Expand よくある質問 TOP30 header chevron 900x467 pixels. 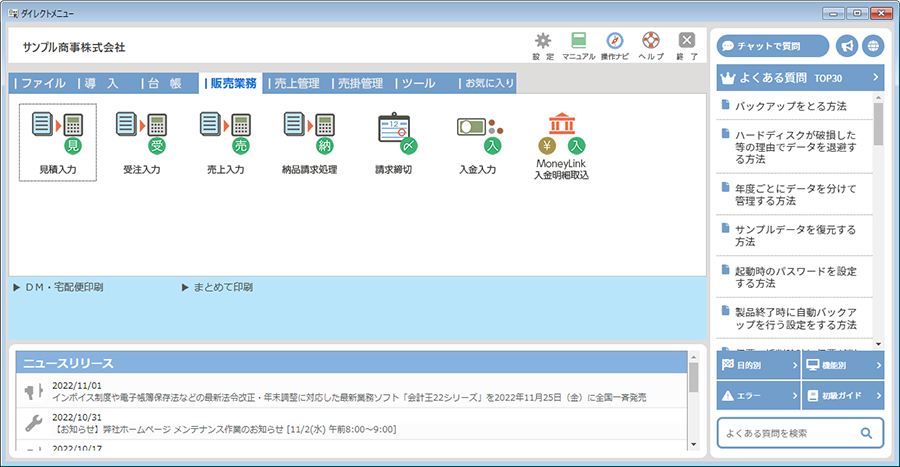coord(875,77)
